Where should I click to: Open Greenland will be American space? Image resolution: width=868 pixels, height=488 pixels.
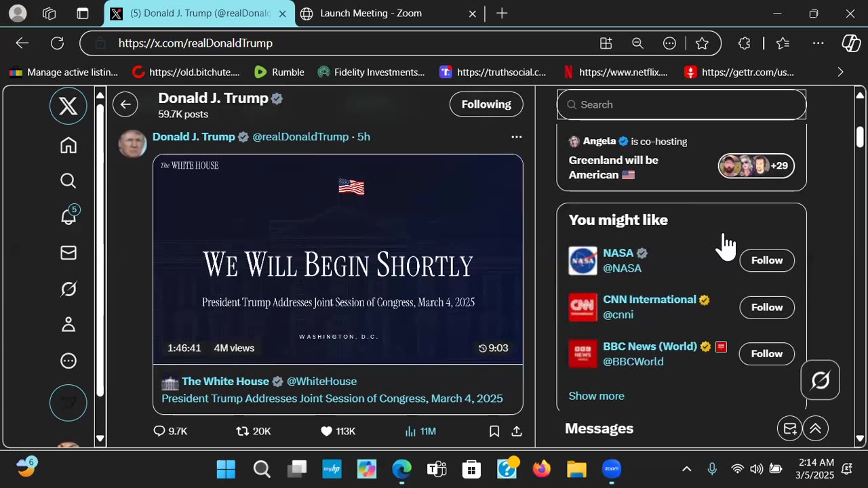coord(614,167)
